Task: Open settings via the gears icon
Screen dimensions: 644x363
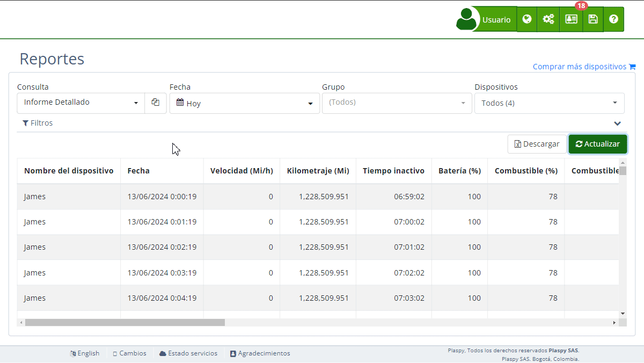Action: coord(548,19)
